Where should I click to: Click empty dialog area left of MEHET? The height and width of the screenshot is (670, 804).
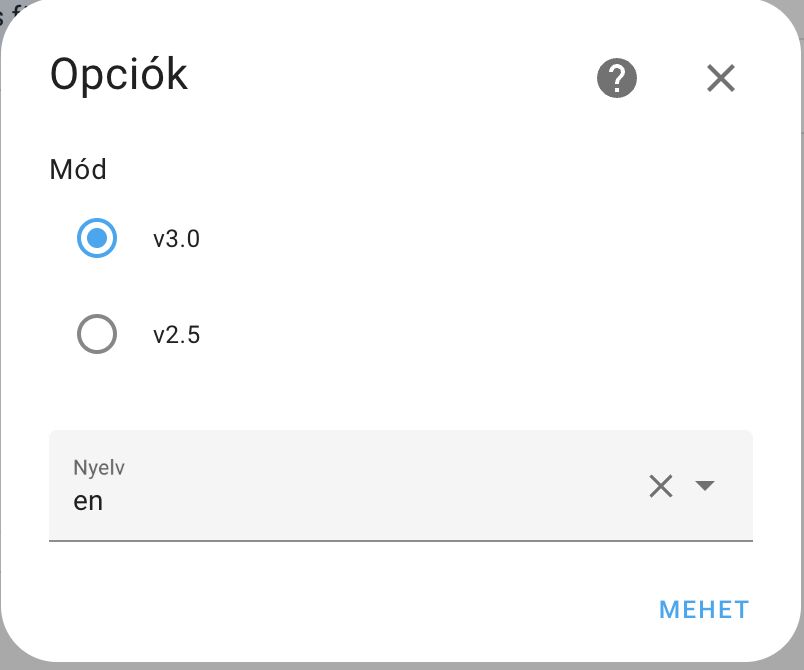(350, 609)
